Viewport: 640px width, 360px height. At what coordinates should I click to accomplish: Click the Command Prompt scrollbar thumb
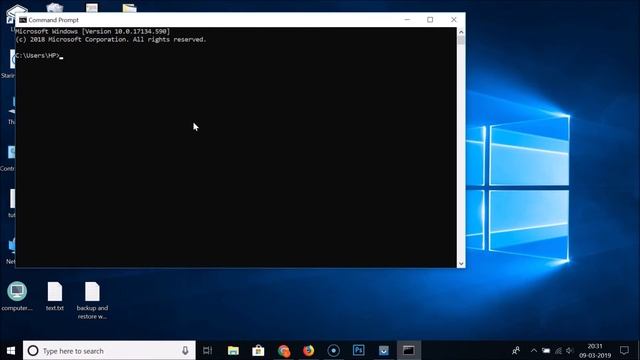[461, 40]
